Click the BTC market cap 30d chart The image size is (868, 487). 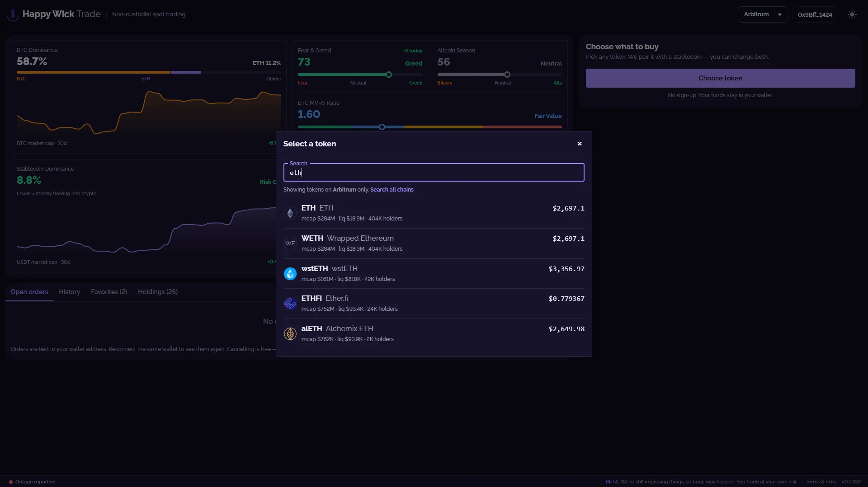149,113
